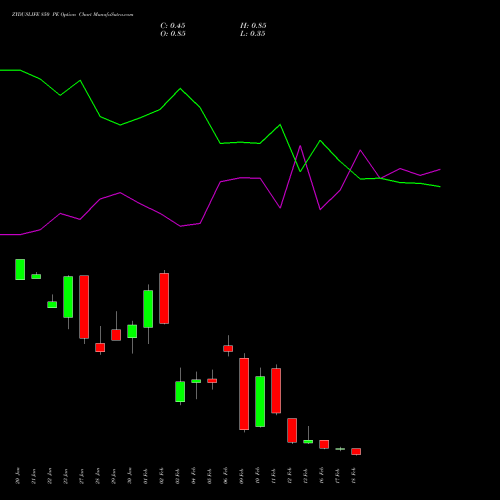Select the 20 Jan date label

pos(18,476)
